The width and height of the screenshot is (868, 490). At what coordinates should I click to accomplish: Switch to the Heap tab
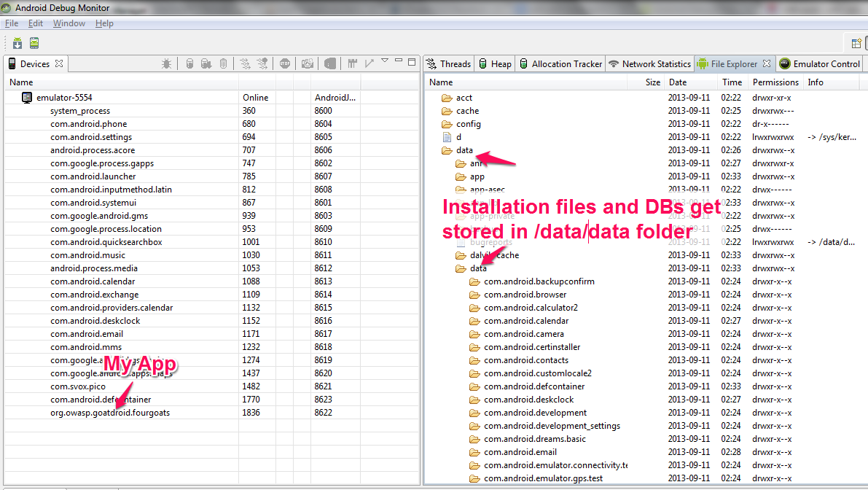coord(495,63)
